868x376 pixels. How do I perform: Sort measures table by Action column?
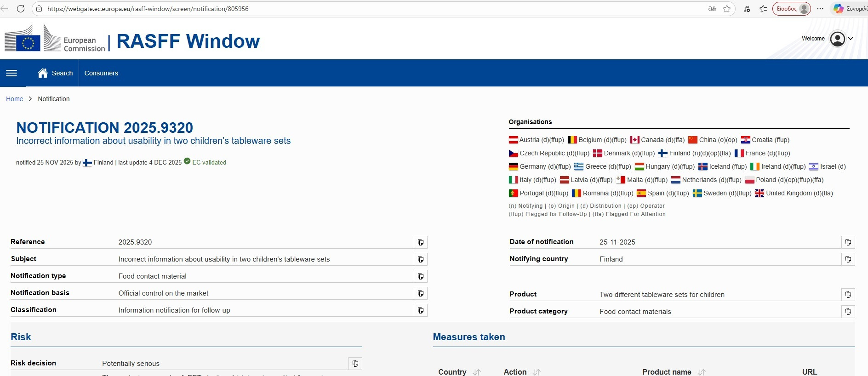(537, 372)
